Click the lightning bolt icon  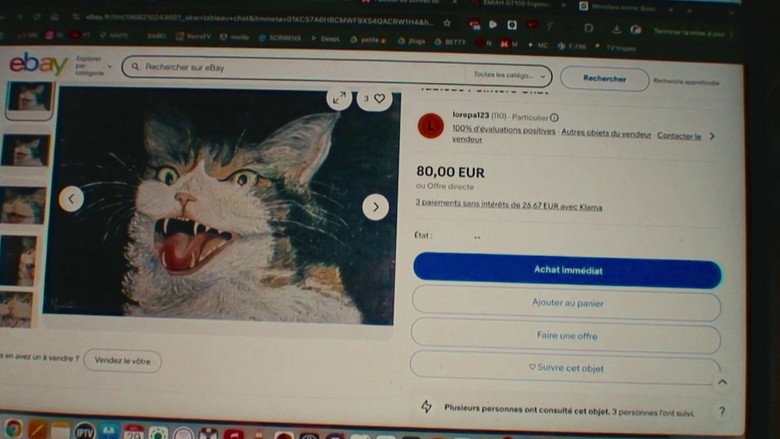click(426, 406)
